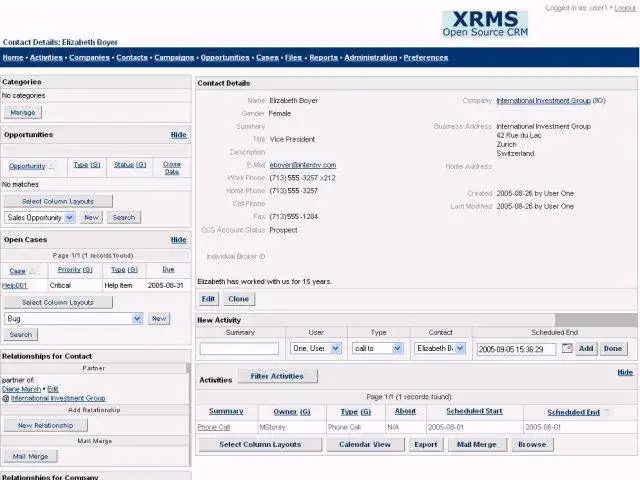Click New button beside Sales Opportunity
Viewport: 640px width, 480px height.
(91, 218)
